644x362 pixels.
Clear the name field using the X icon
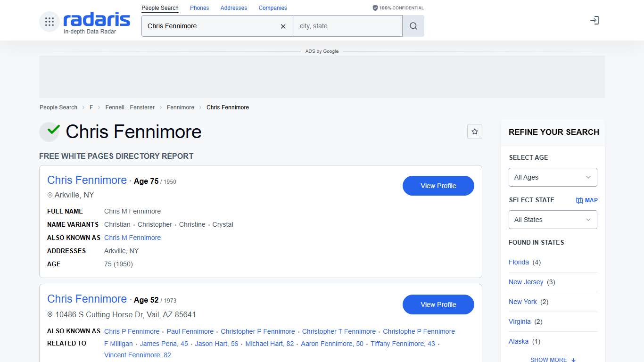pos(283,26)
